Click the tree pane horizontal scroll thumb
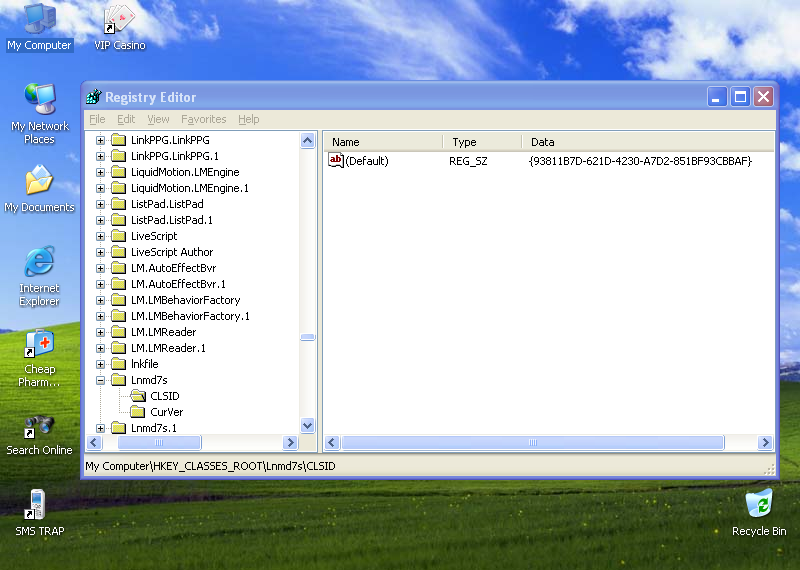 pyautogui.click(x=159, y=442)
